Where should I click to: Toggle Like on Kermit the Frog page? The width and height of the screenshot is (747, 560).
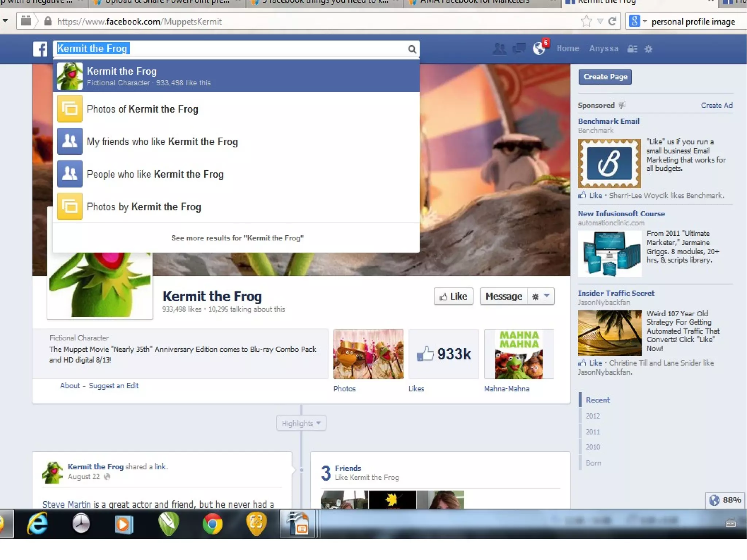453,296
